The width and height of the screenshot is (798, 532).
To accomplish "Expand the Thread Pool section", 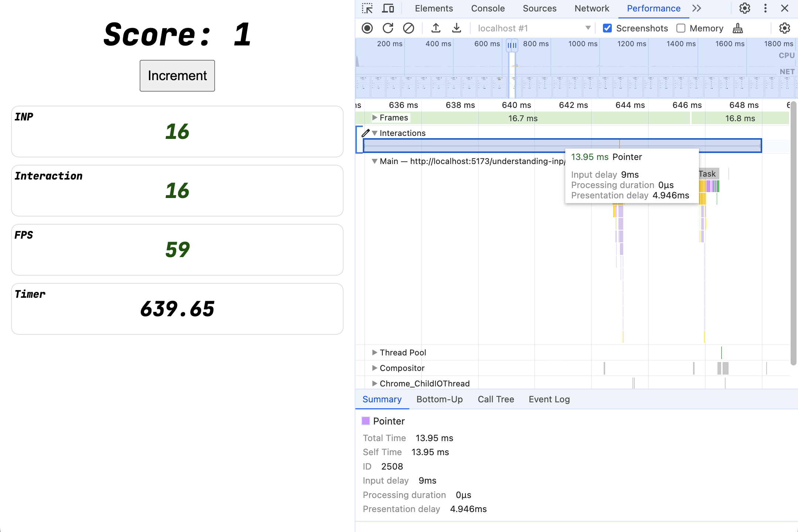I will pyautogui.click(x=374, y=352).
